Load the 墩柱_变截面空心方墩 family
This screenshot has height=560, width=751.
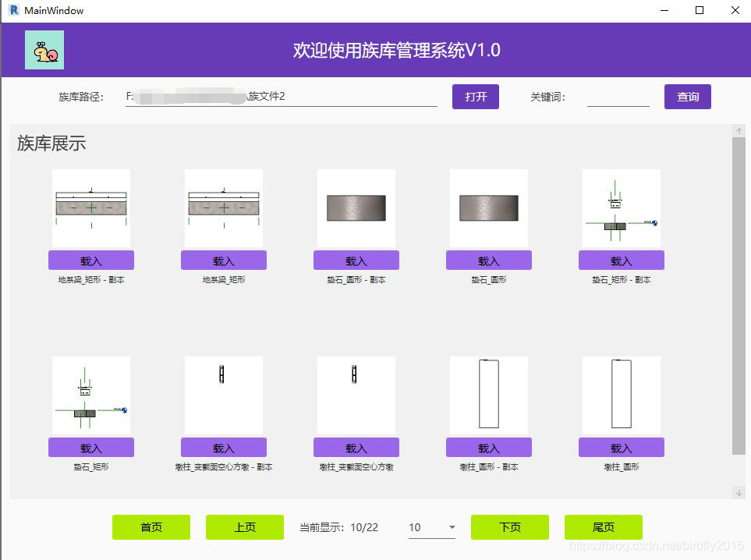tap(356, 447)
